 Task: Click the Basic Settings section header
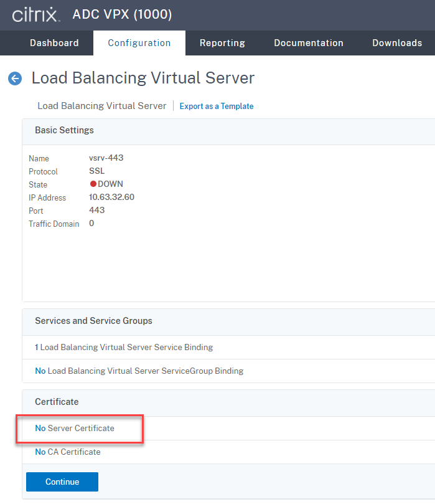64,131
